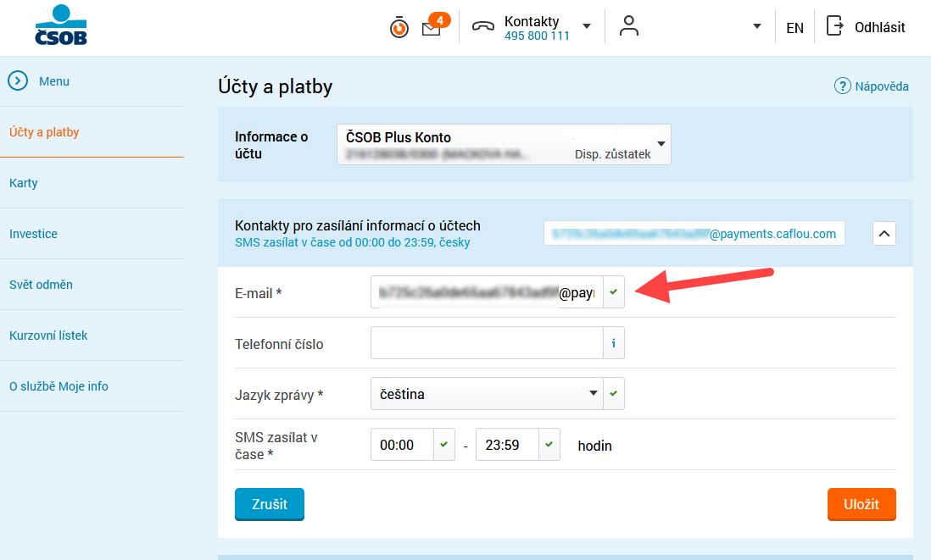Collapse the contacts section with chevron

884,233
